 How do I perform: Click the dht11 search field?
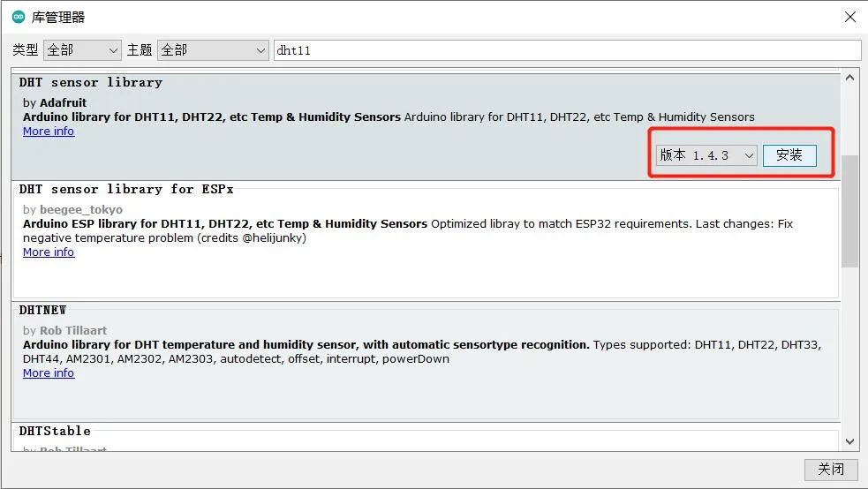[x=566, y=50]
